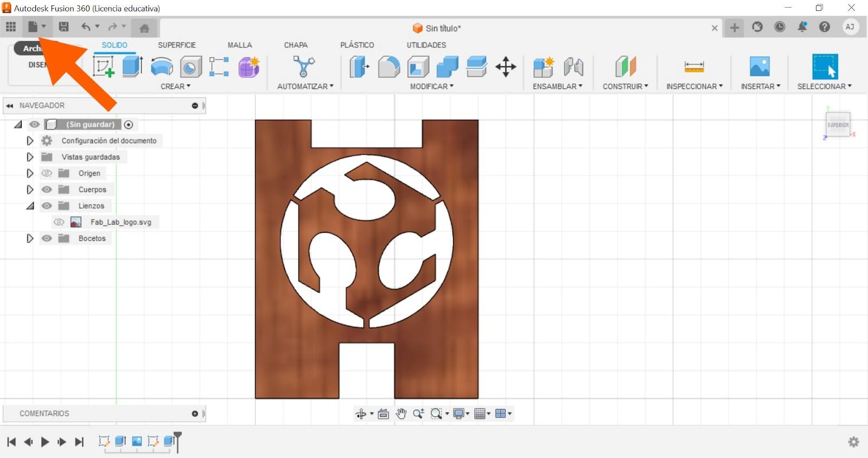Select the Rectangular Pattern tool
Viewport: 868px width, 458px height.
[219, 67]
